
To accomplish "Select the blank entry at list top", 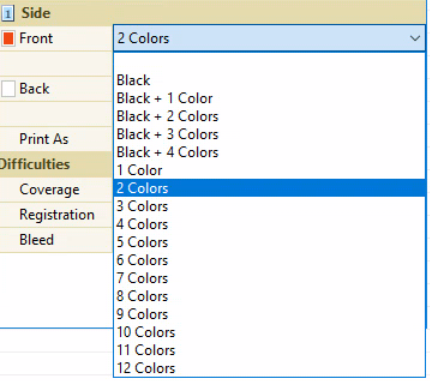I will click(x=269, y=62).
